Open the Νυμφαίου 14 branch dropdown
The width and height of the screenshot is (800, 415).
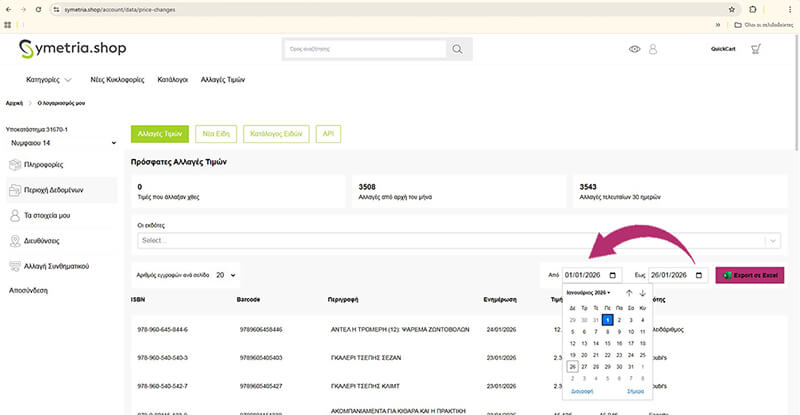point(58,144)
